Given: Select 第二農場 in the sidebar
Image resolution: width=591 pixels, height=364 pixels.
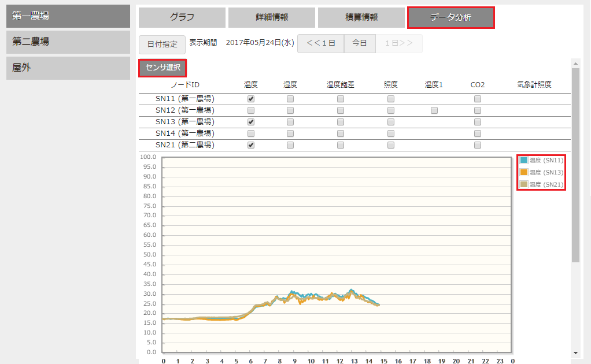Looking at the screenshot, I should tap(68, 42).
